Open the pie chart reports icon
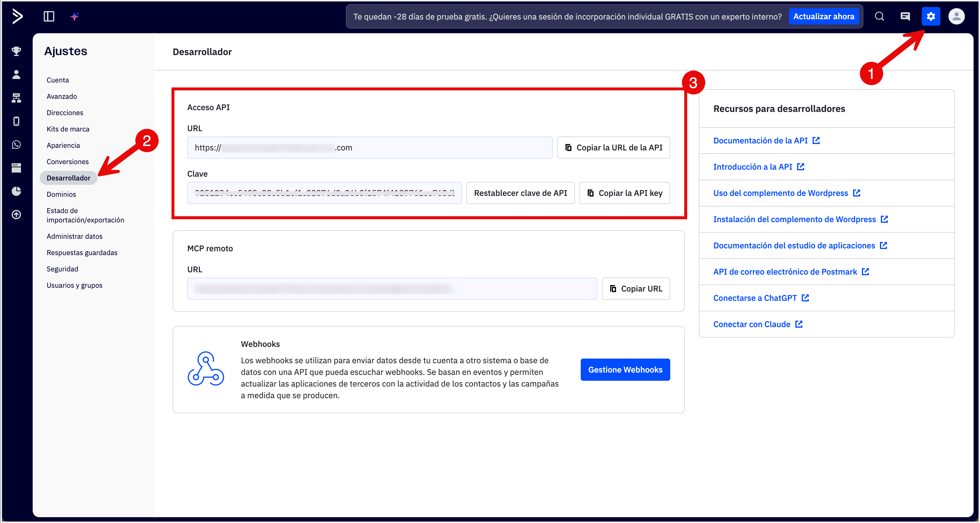Screen dimensions: 980x523 pos(16,191)
